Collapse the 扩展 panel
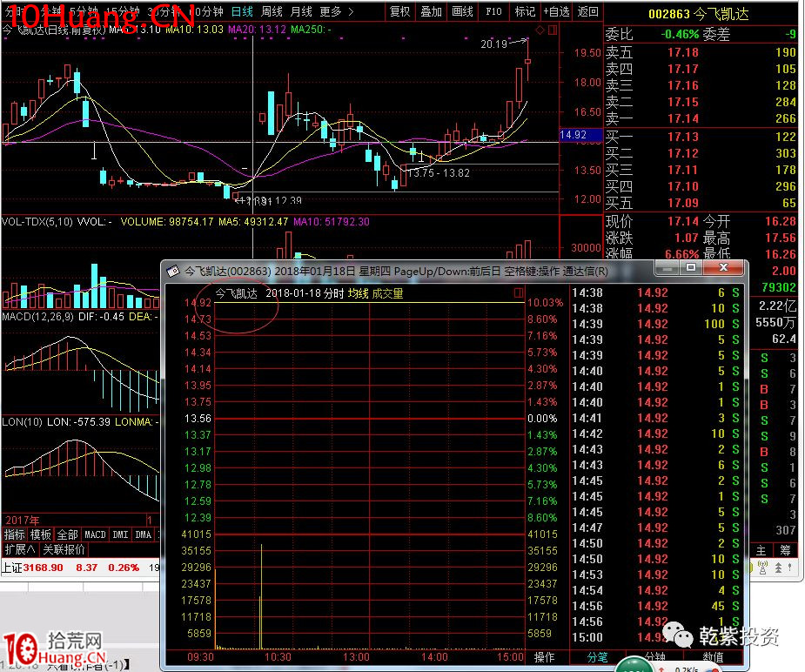Image resolution: width=805 pixels, height=672 pixels. 20,549
